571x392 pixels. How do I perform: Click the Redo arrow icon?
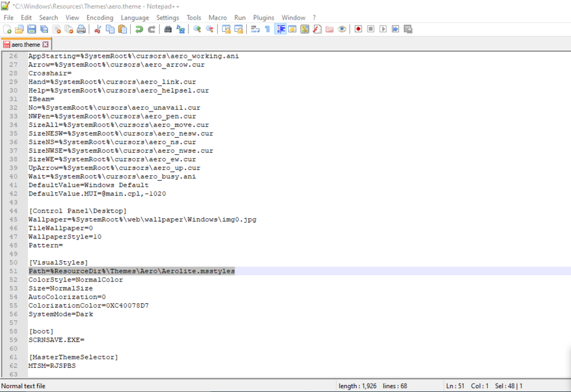point(152,29)
